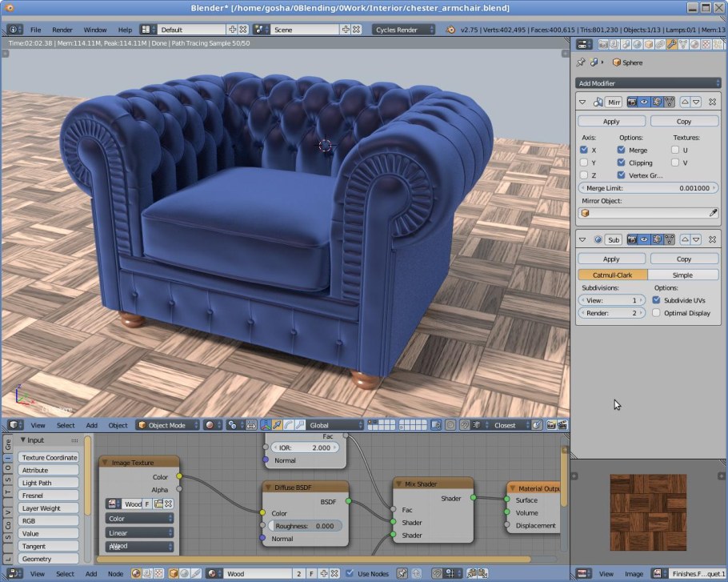
Task: Disable the Clipping option checkbox
Action: pos(622,163)
